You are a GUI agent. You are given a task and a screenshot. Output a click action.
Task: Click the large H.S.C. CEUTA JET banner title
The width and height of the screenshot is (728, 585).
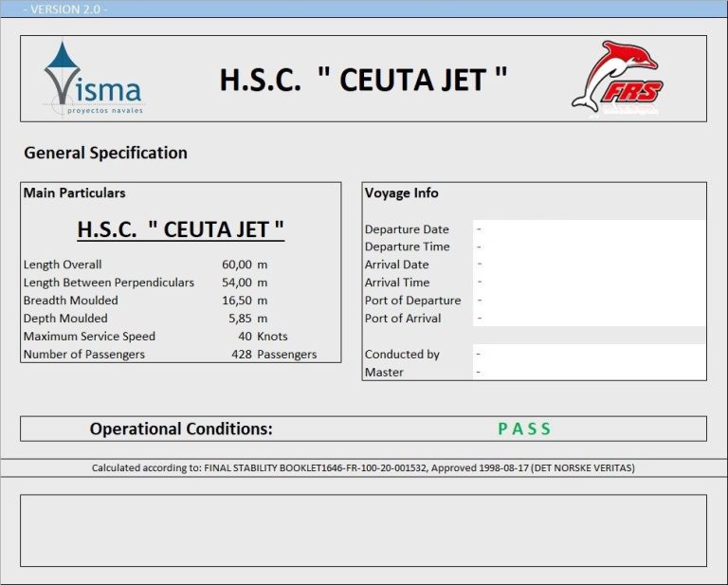point(363,80)
